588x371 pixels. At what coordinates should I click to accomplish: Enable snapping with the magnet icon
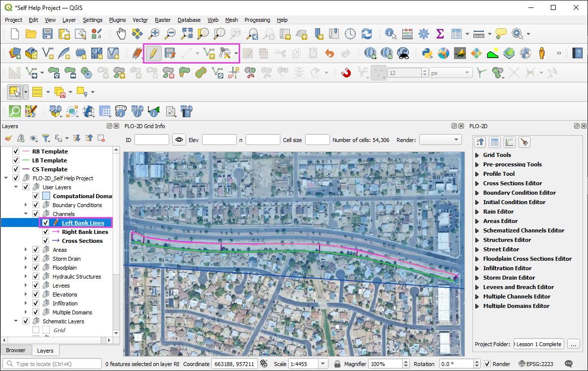click(346, 73)
